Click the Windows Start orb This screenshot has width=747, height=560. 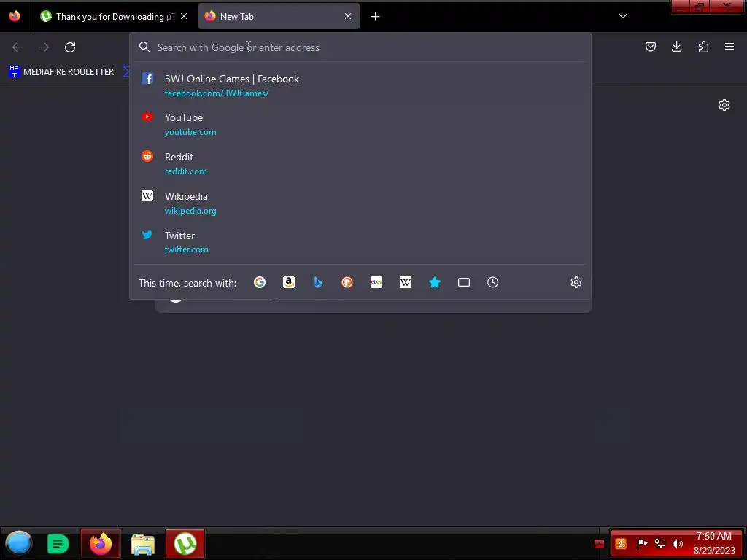pos(19,543)
